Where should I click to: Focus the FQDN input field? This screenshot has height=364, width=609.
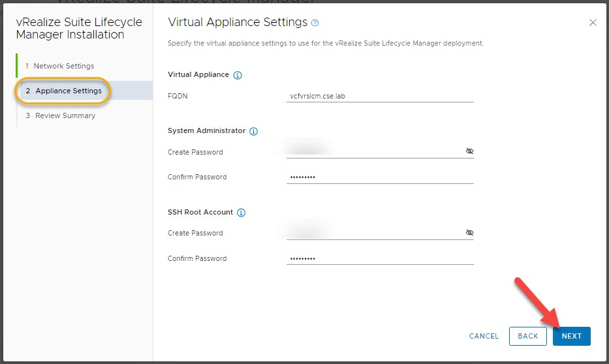(379, 95)
